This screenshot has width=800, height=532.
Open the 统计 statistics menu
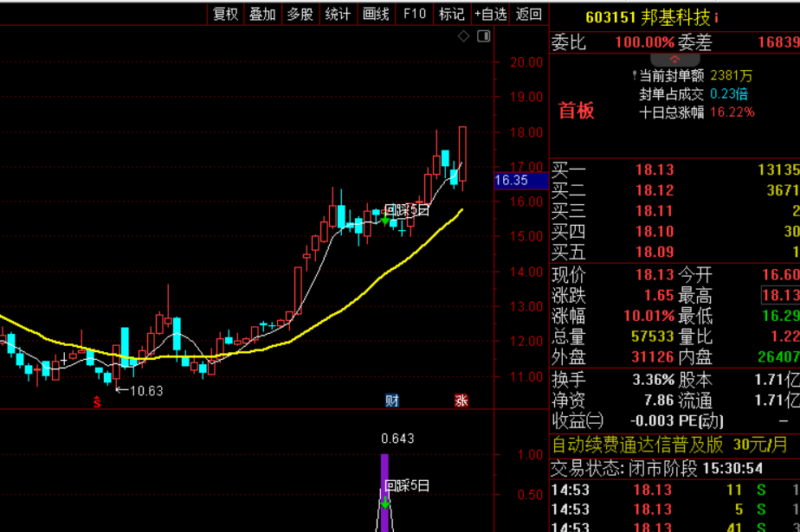(x=338, y=14)
